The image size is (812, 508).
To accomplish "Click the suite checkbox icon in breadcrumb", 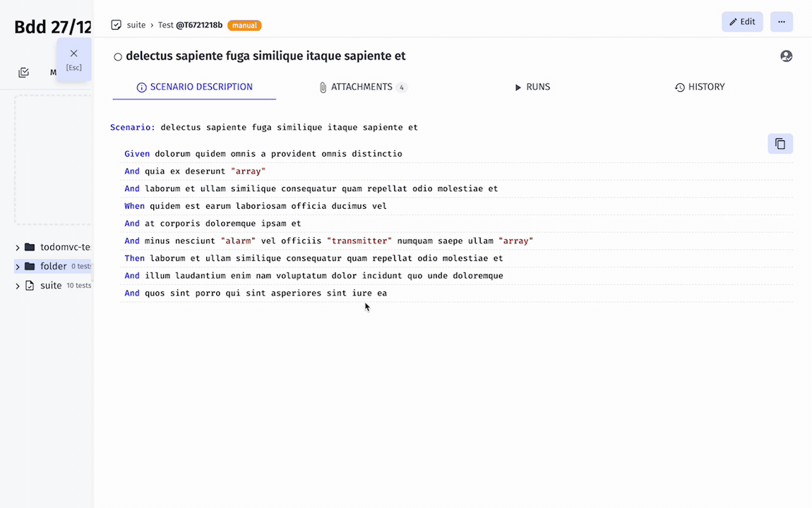I will (x=116, y=25).
